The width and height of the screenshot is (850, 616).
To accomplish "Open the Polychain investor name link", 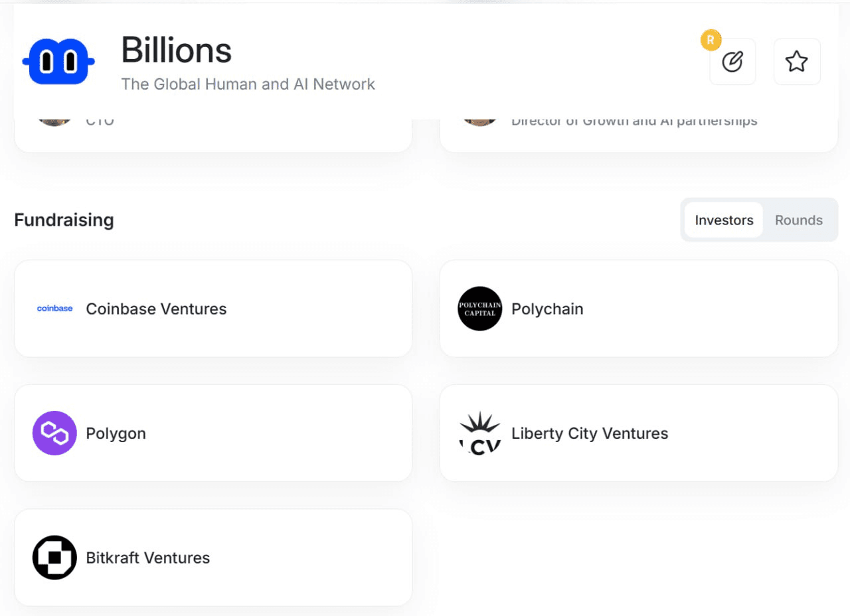I will 547,309.
